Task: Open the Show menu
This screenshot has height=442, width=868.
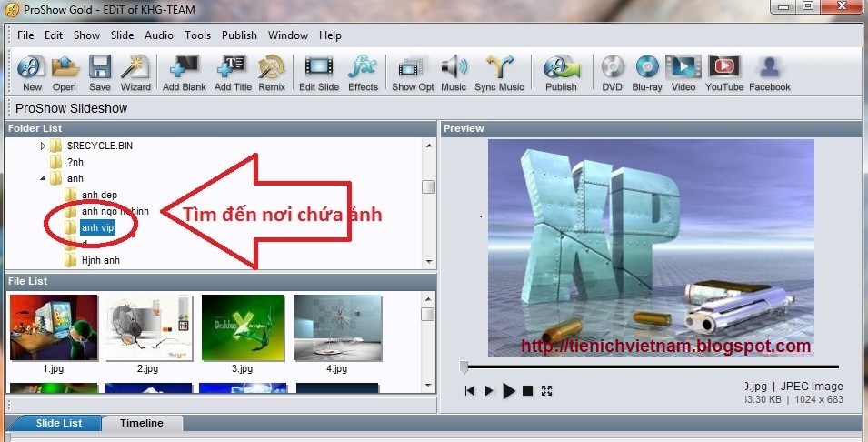Action: click(87, 35)
